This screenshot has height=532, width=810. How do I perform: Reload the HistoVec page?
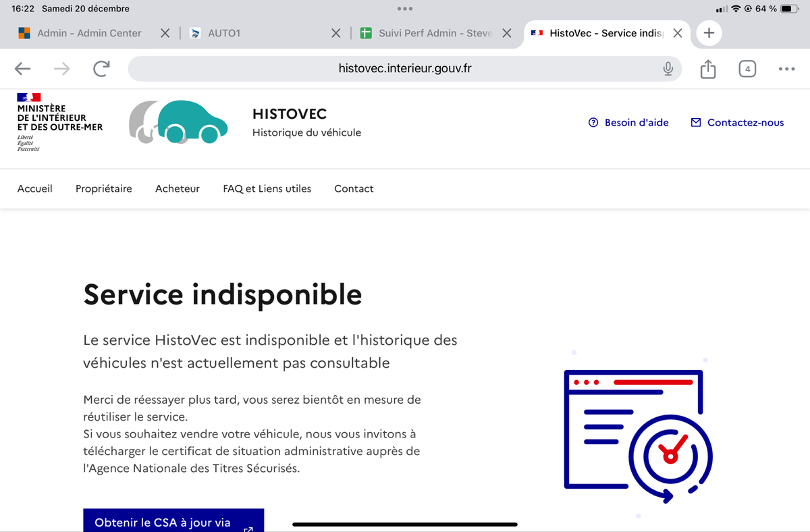tap(101, 69)
